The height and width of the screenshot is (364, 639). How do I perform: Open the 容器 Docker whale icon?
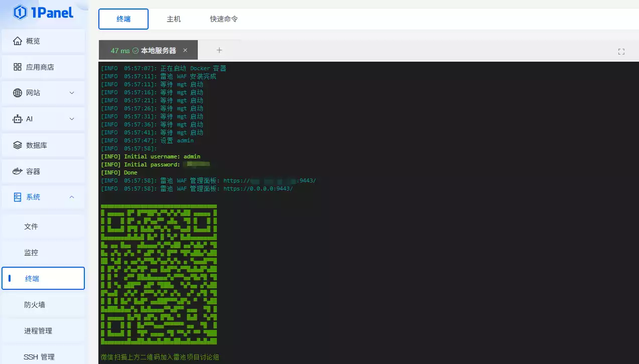(x=18, y=171)
